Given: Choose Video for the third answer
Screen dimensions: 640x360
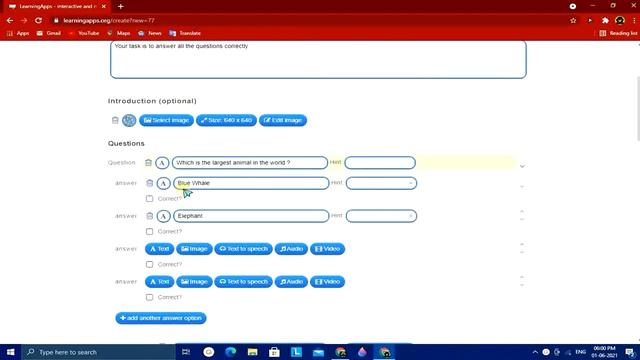Looking at the screenshot, I should tap(327, 249).
